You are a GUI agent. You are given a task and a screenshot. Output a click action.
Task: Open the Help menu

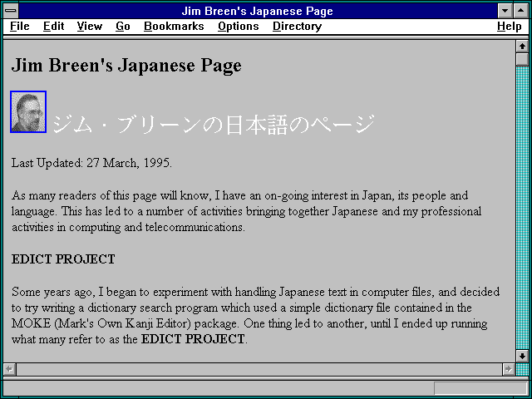pyautogui.click(x=510, y=26)
